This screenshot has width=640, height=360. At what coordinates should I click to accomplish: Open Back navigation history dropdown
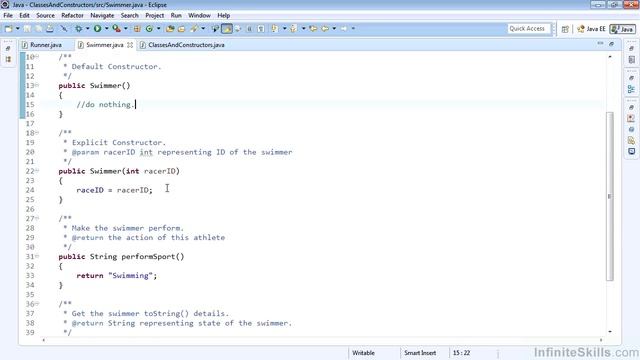point(334,29)
